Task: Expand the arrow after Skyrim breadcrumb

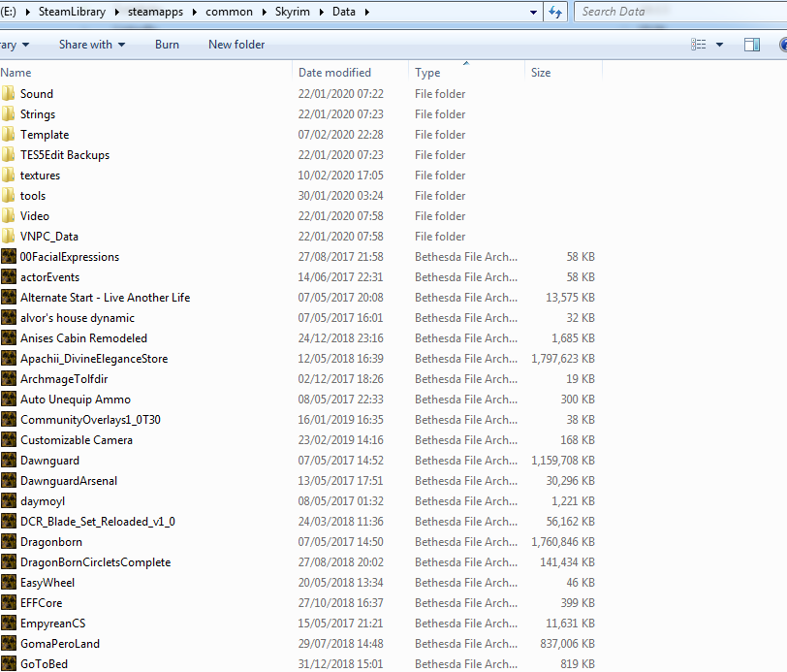Action: pyautogui.click(x=321, y=12)
